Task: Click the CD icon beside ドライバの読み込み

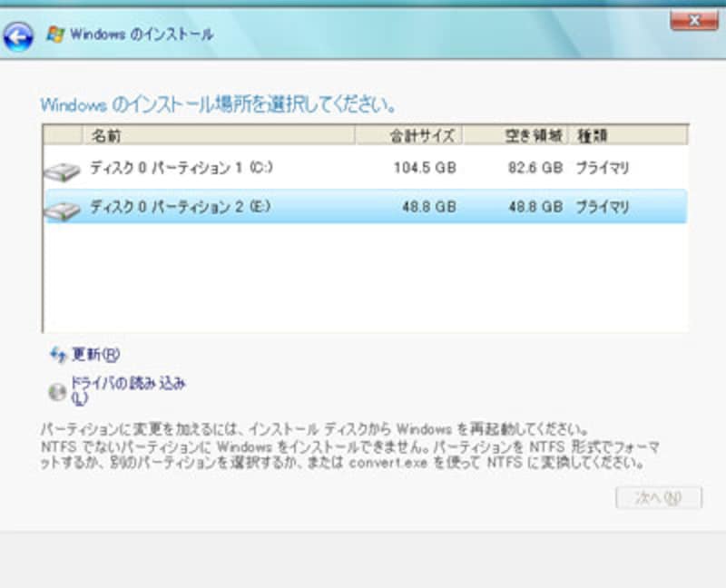Action: (x=57, y=391)
